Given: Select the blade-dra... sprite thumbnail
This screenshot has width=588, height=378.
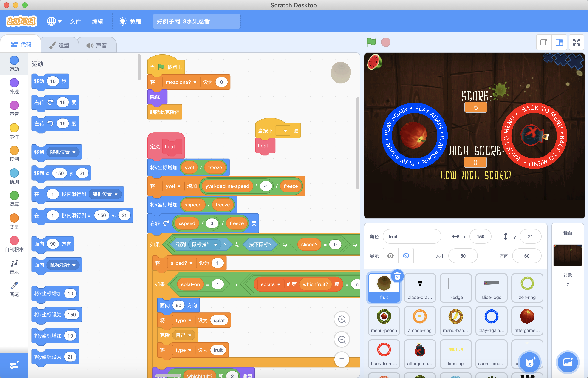Looking at the screenshot, I should click(420, 288).
